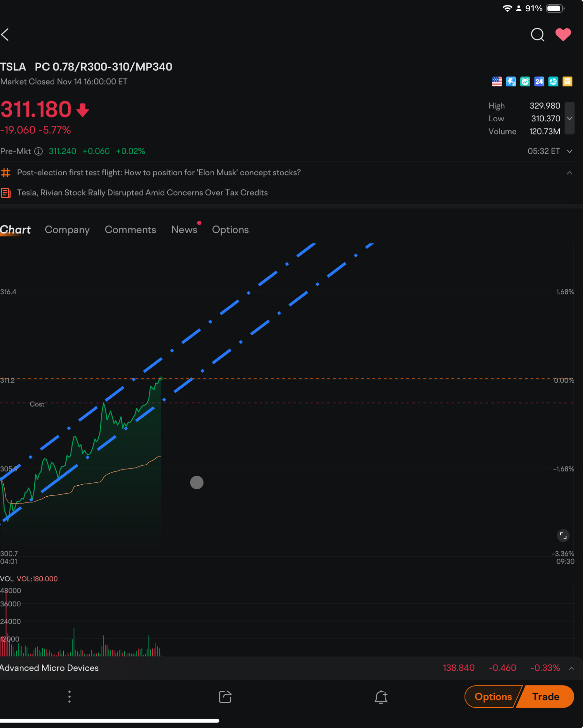Screen dimensions: 583x728
Task: Tap the Pre-Mkt price 311.240
Action: click(x=62, y=151)
